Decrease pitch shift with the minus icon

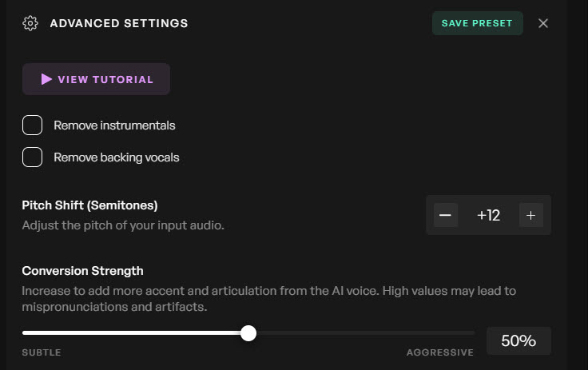(x=446, y=215)
